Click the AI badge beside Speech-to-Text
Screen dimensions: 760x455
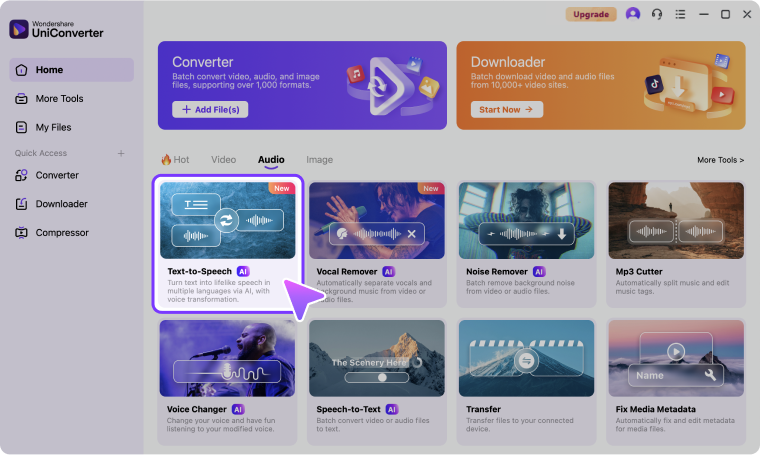tap(392, 409)
